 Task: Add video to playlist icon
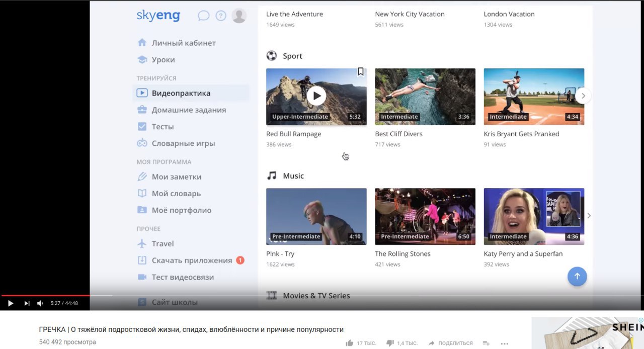(486, 343)
